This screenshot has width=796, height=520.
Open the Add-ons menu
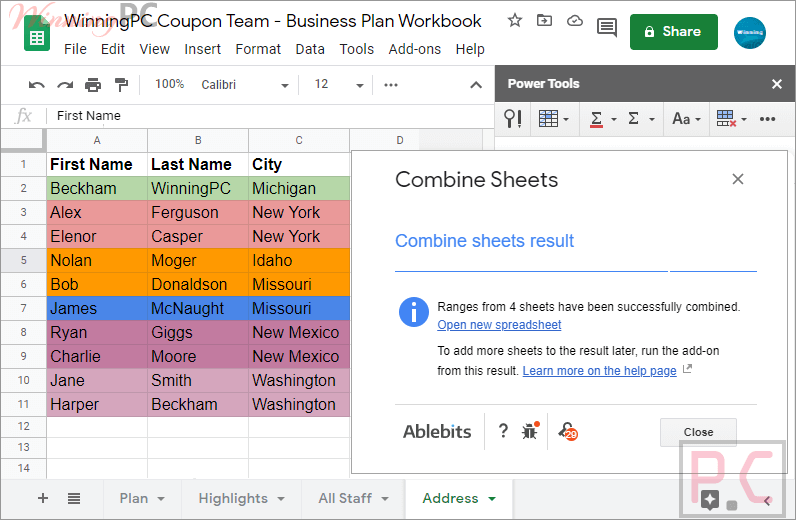coord(415,49)
